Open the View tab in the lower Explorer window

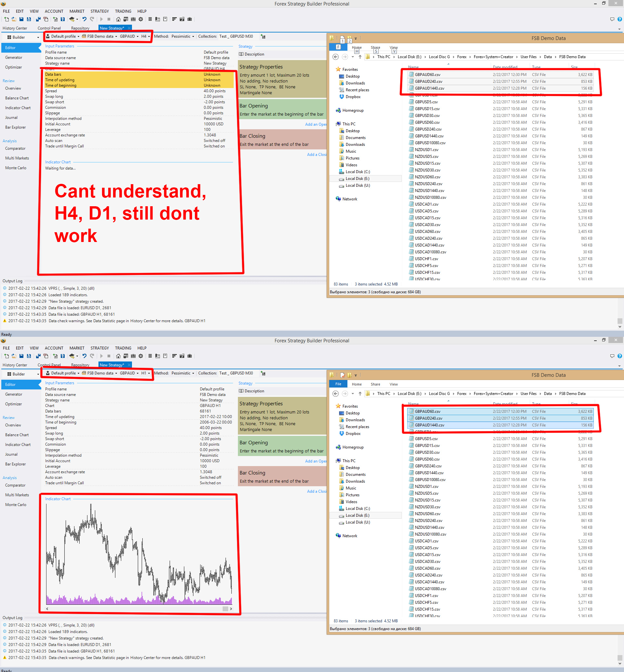(393, 384)
